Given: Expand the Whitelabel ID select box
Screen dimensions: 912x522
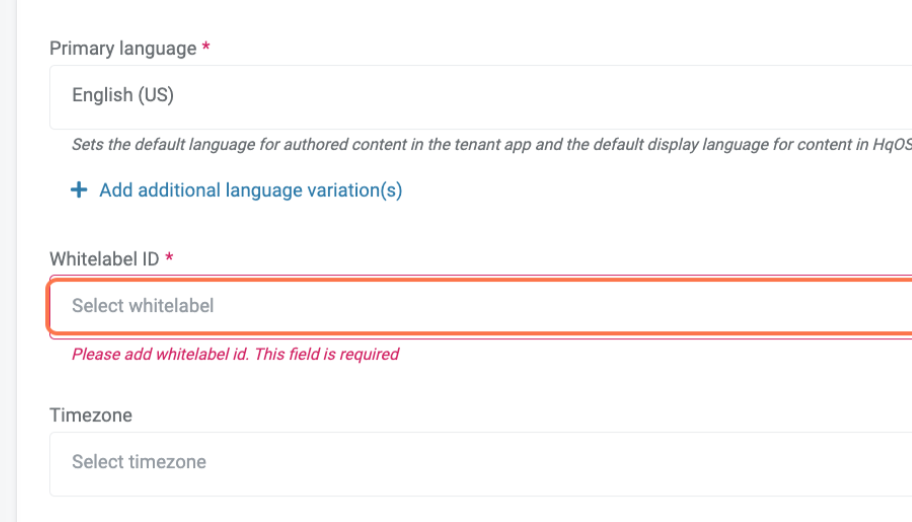Looking at the screenshot, I should (x=480, y=306).
